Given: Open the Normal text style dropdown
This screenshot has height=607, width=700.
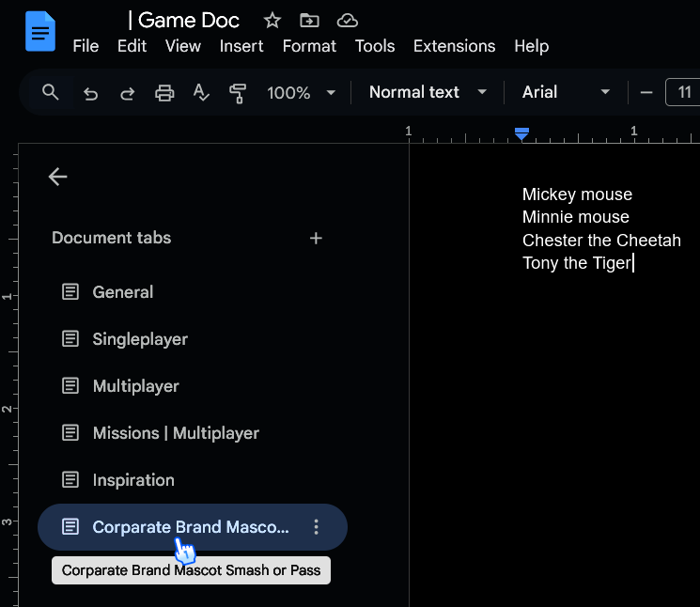Looking at the screenshot, I should (428, 92).
